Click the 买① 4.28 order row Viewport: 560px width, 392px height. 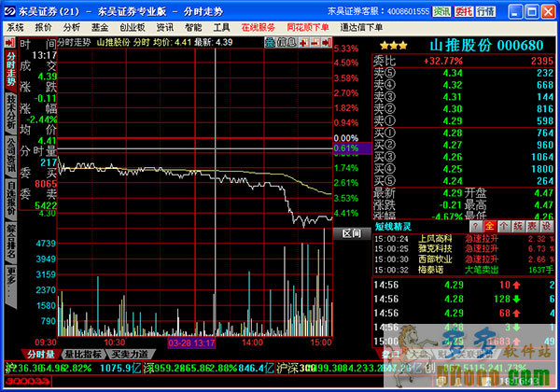point(464,133)
